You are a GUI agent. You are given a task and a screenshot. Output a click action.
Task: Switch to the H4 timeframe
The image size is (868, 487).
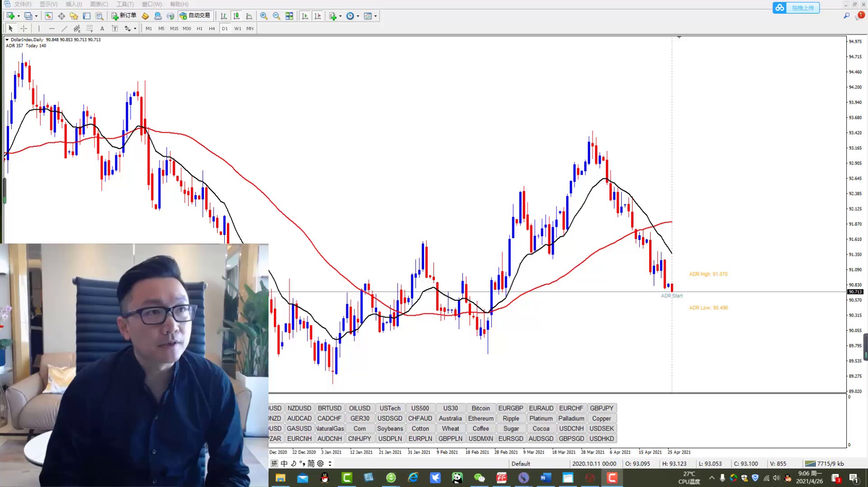point(212,28)
